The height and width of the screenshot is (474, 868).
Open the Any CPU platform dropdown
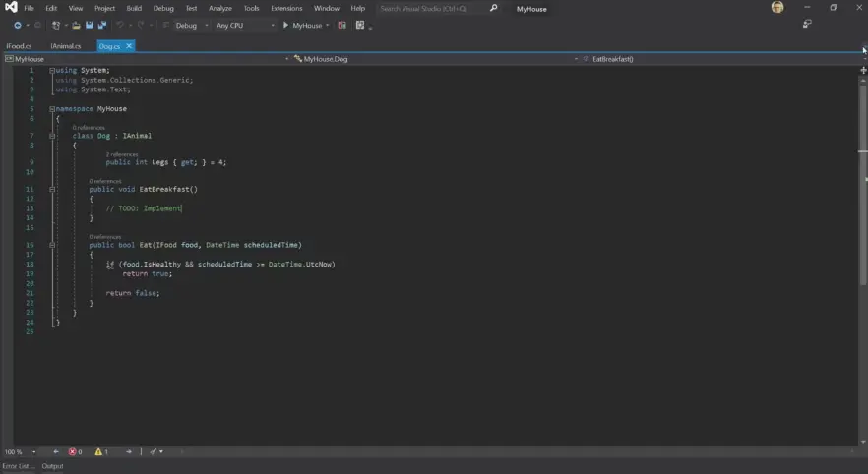(245, 26)
